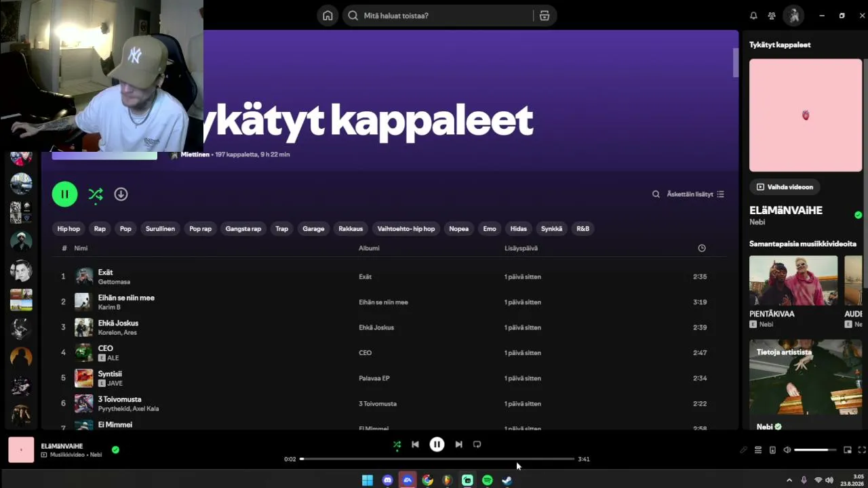Skip to the previous track

click(x=415, y=445)
